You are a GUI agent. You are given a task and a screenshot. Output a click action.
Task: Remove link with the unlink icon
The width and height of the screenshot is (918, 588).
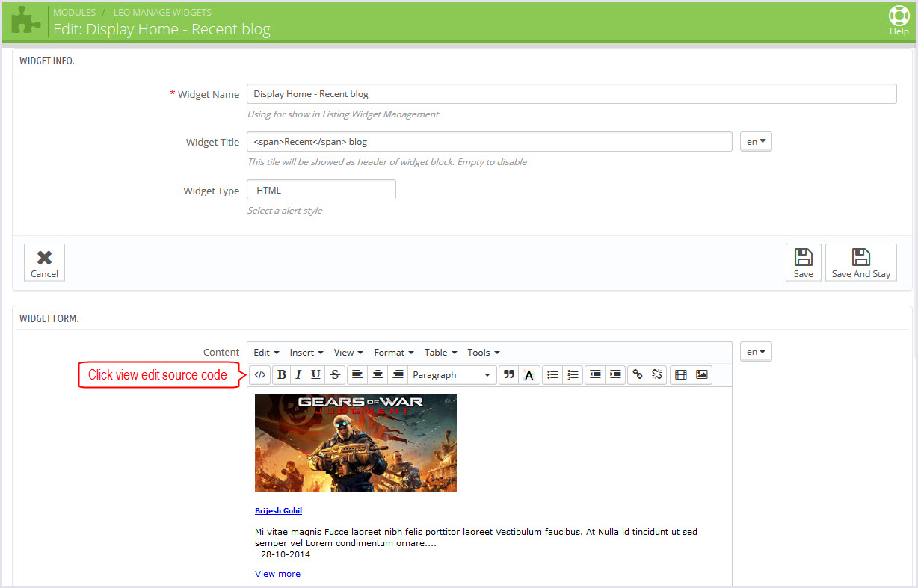tap(657, 374)
